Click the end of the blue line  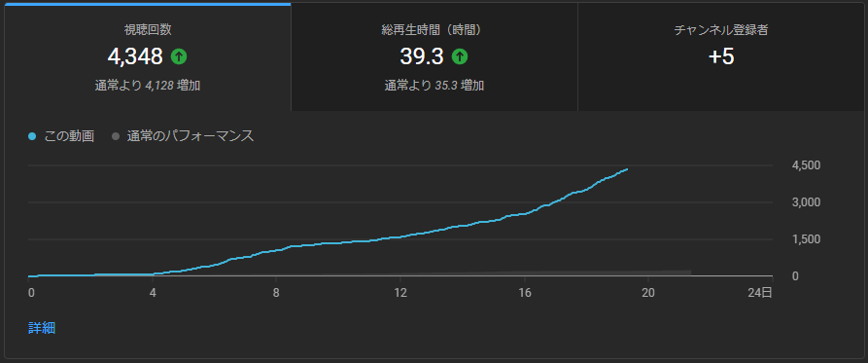click(x=627, y=169)
